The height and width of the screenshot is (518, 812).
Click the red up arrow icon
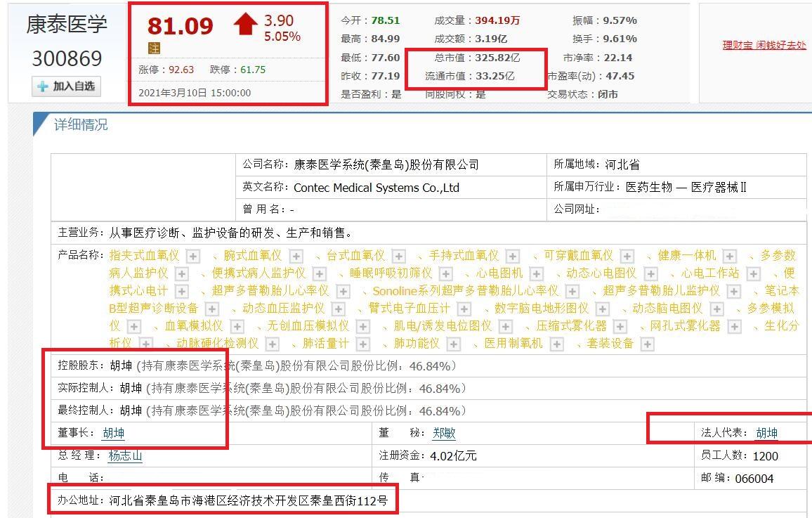245,24
